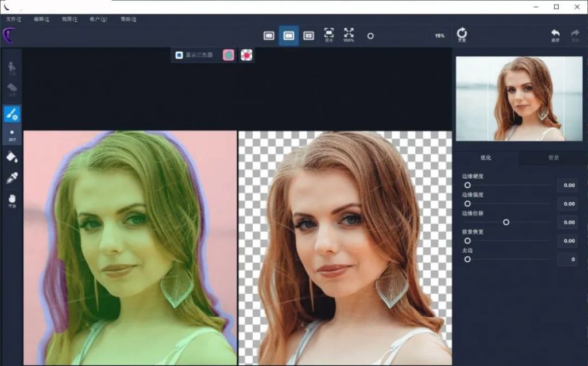This screenshot has width=588, height=366.
Task: Click the 边缘硬度 value input field
Action: click(567, 185)
